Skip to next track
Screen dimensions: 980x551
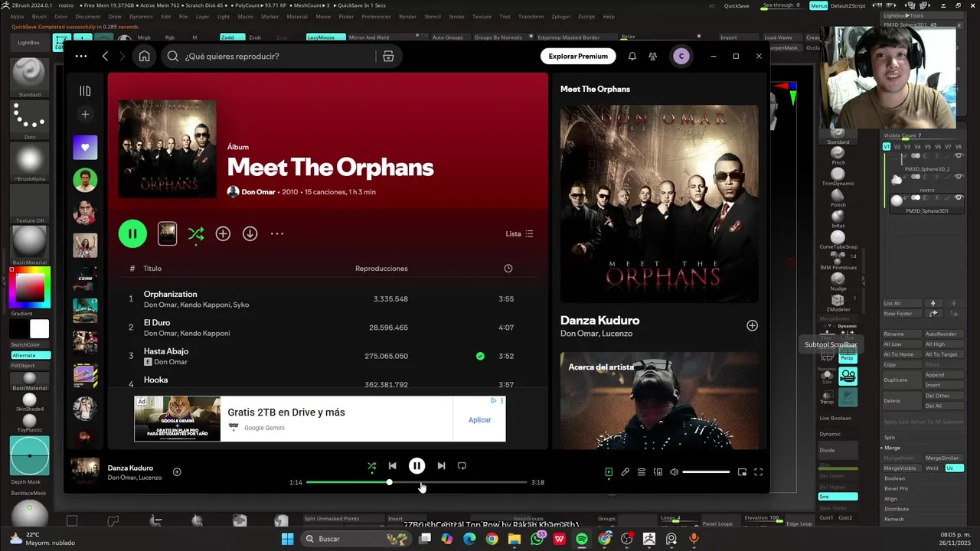pos(441,465)
